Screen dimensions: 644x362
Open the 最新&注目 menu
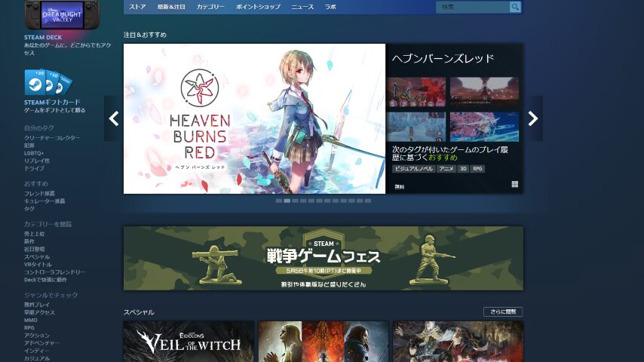[171, 7]
